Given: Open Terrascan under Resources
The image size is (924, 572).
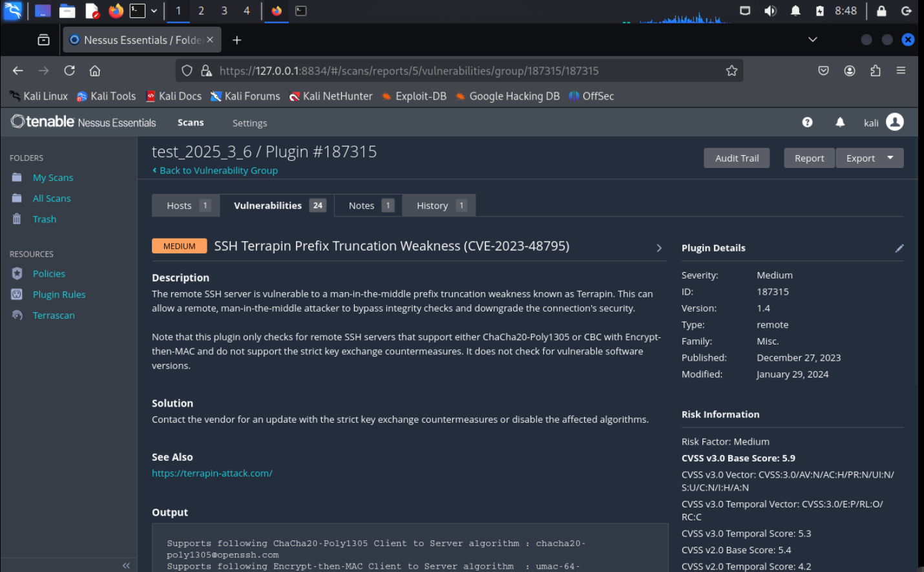Looking at the screenshot, I should coord(54,315).
